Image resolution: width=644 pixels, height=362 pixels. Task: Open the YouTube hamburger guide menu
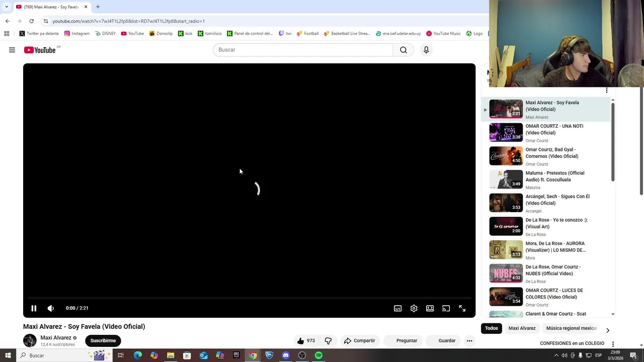click(12, 50)
